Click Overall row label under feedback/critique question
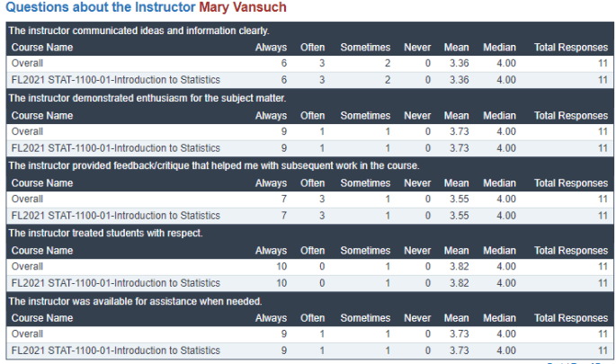The height and width of the screenshot is (364, 616). [29, 199]
